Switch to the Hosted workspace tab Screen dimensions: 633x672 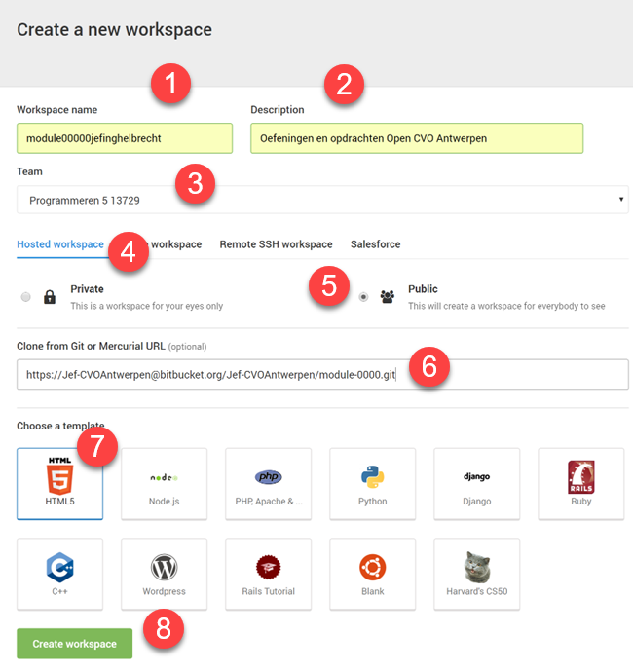(x=59, y=244)
